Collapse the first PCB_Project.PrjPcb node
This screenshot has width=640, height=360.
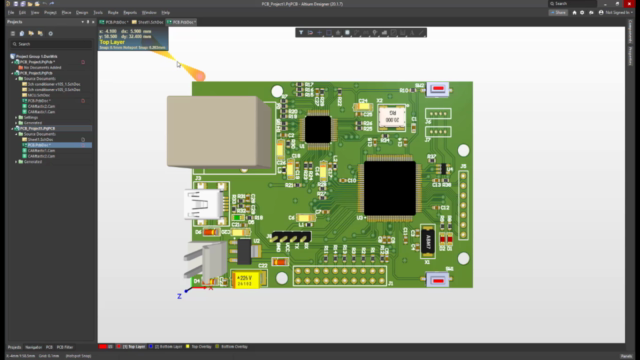[12, 62]
